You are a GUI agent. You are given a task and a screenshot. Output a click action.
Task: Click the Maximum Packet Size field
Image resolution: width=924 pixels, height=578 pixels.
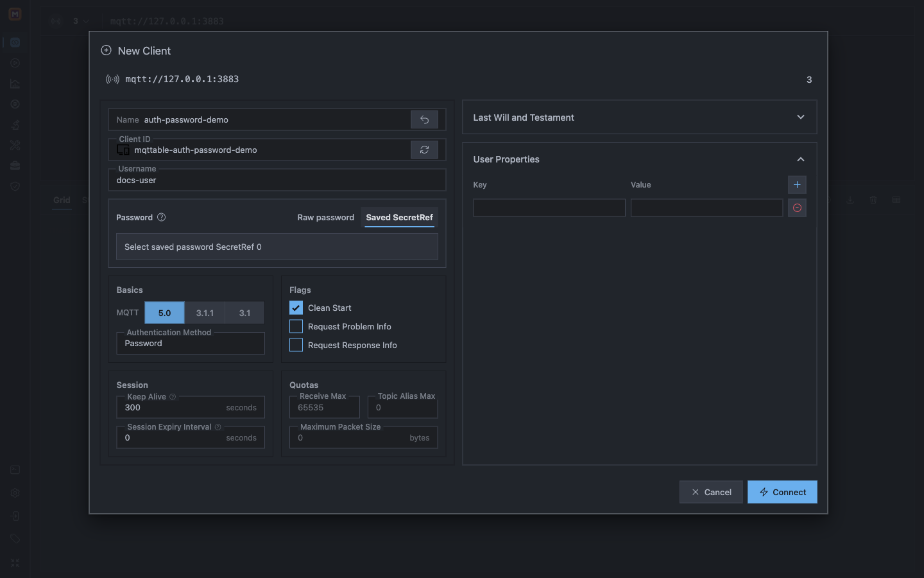[364, 438]
